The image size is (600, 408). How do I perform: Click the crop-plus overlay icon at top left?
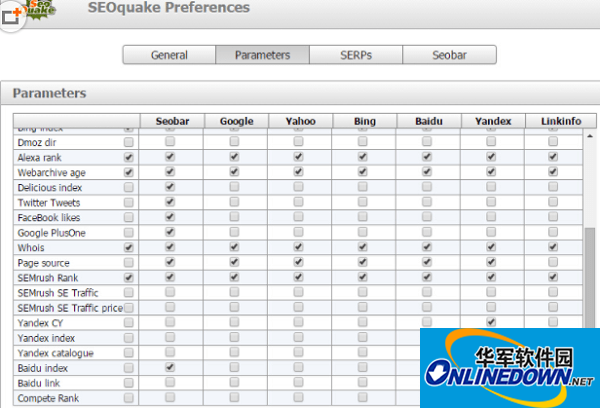tap(11, 15)
